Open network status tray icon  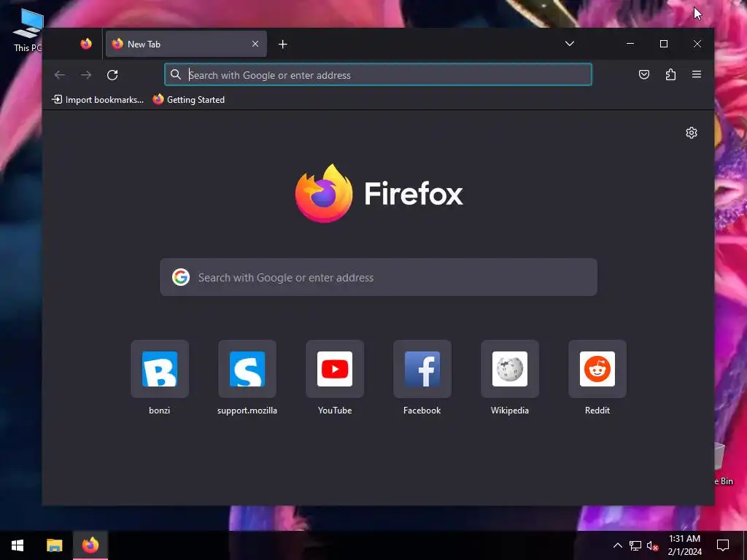[635, 545]
